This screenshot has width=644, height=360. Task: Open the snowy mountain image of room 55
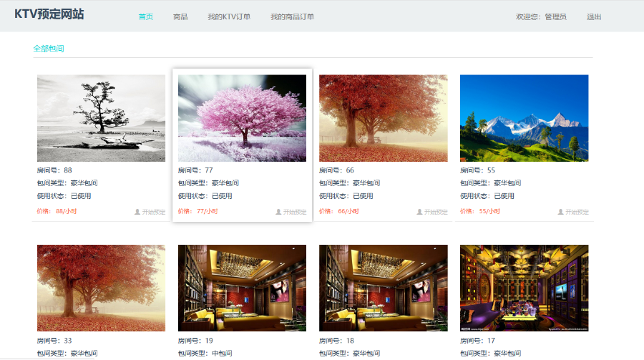524,118
